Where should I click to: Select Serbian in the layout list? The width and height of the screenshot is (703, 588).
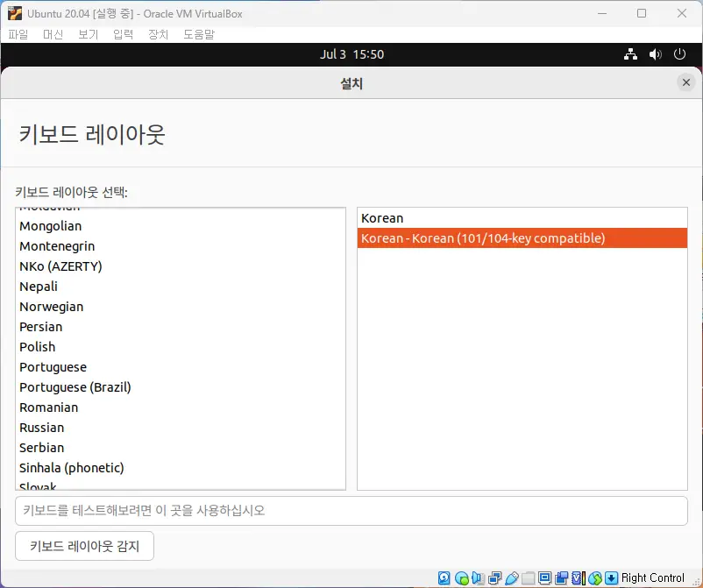coord(181,448)
